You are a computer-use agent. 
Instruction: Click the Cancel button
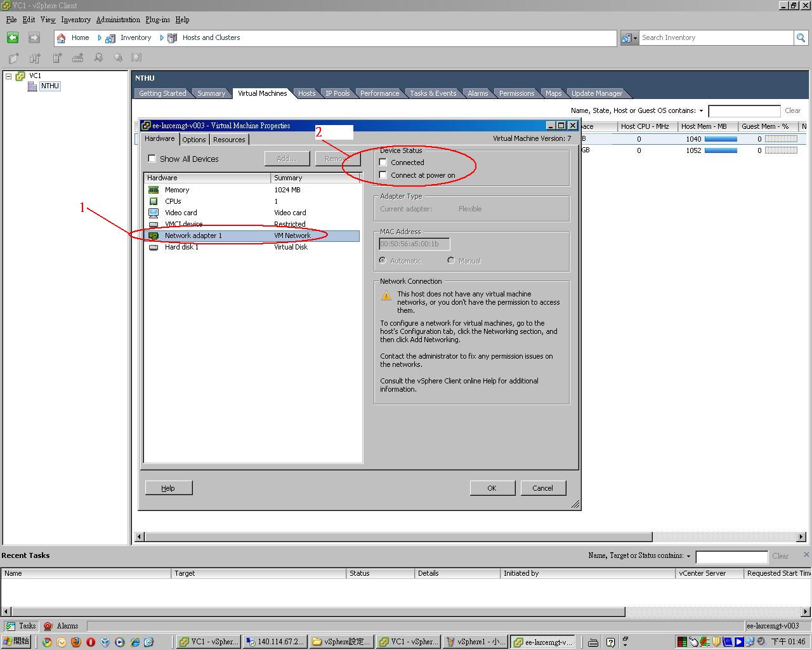(x=542, y=488)
